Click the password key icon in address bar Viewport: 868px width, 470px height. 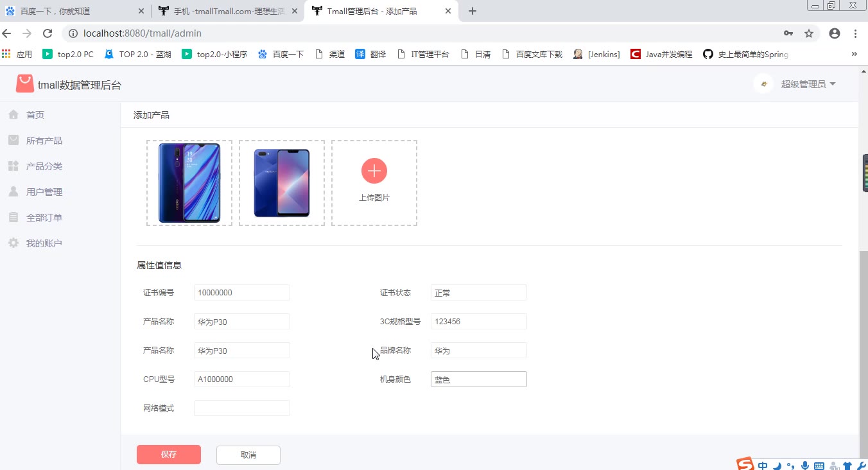point(788,33)
